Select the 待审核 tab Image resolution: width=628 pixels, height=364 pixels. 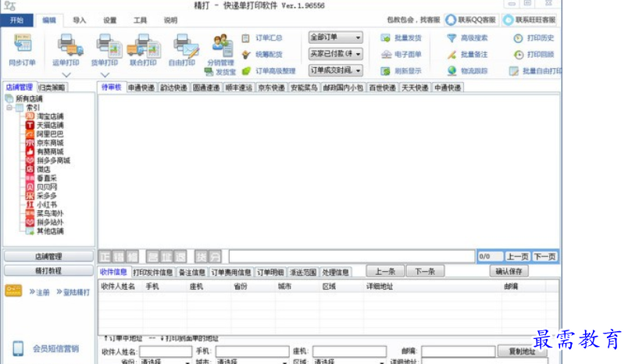click(112, 87)
